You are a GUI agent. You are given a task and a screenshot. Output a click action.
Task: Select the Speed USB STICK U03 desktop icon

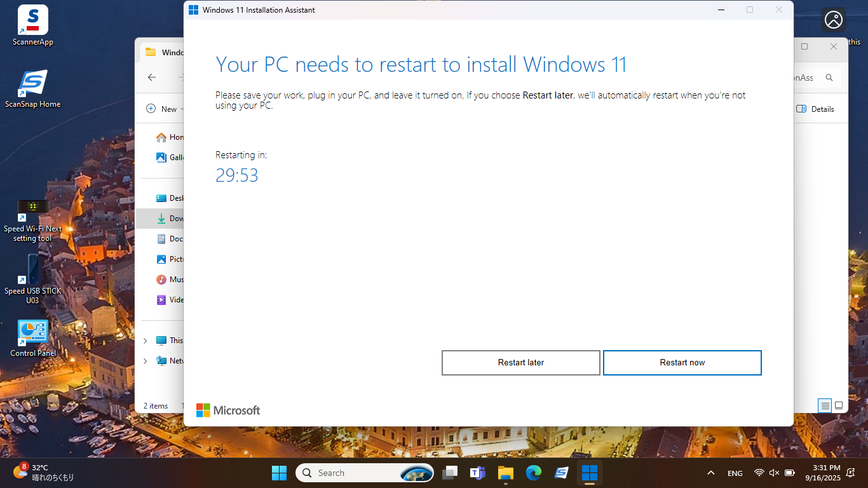(33, 280)
